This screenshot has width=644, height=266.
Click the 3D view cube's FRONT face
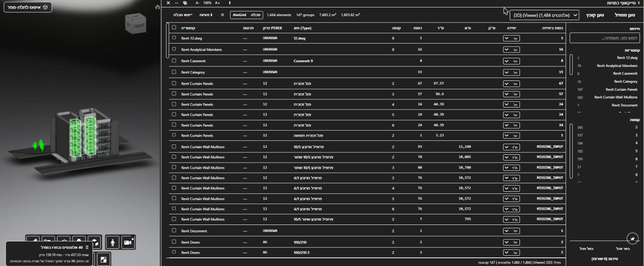[140, 25]
